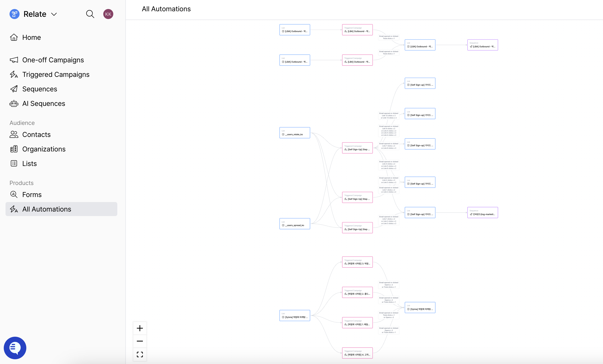This screenshot has width=603, height=364.
Task: Select All Automations in the sidebar
Action: pyautogui.click(x=47, y=209)
